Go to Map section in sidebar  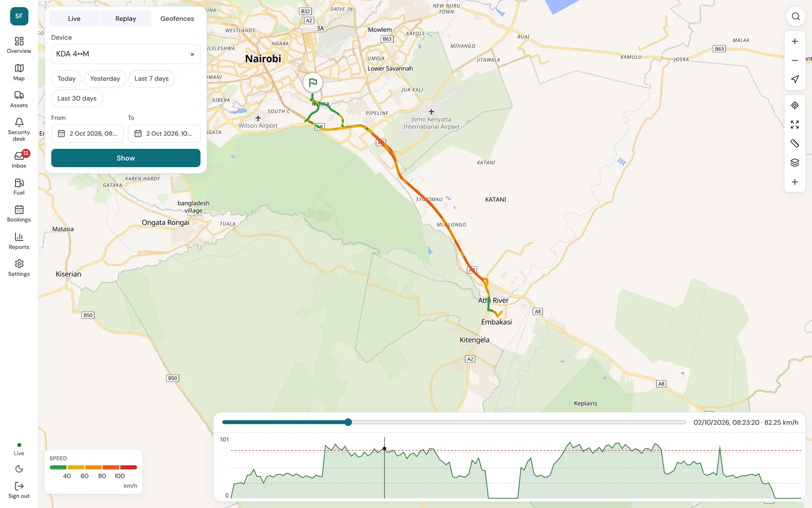tap(19, 72)
